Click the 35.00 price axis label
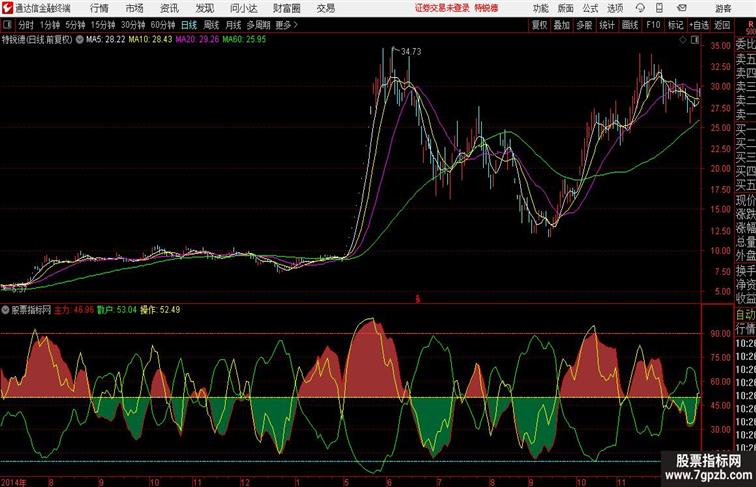Image resolution: width=756 pixels, height=487 pixels. (720, 46)
